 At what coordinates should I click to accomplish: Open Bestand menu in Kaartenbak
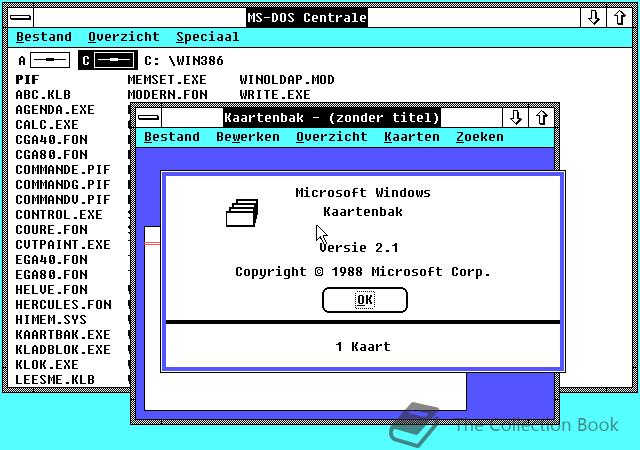[172, 137]
